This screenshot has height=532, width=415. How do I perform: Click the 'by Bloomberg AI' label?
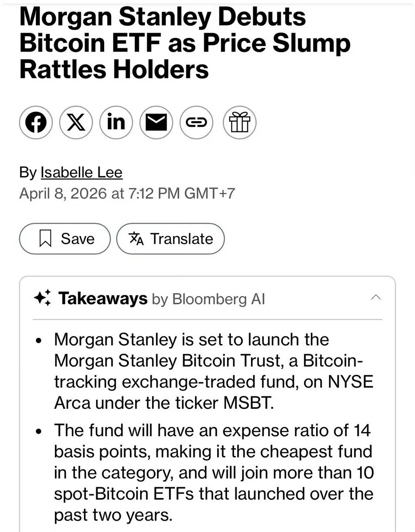point(208,299)
